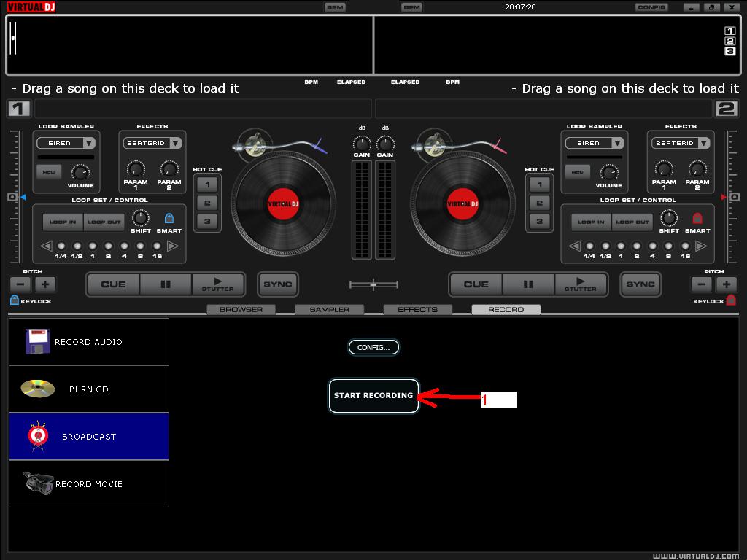This screenshot has width=747, height=560.
Task: Switch to the Browser tab
Action: pos(241,309)
